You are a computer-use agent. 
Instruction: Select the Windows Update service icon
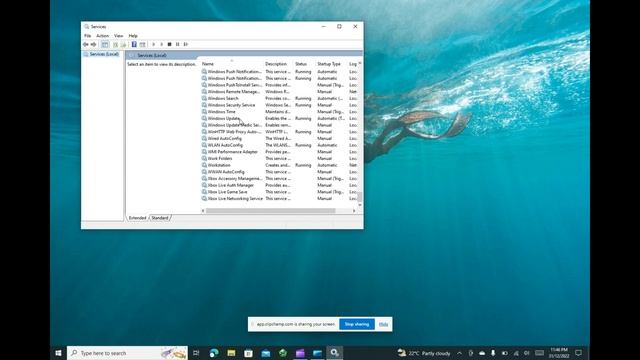point(204,118)
